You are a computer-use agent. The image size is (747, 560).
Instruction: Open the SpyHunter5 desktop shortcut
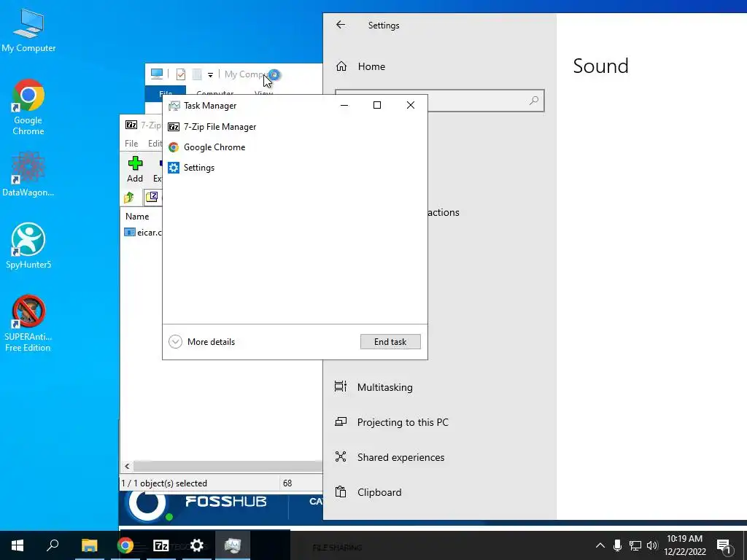tap(28, 246)
